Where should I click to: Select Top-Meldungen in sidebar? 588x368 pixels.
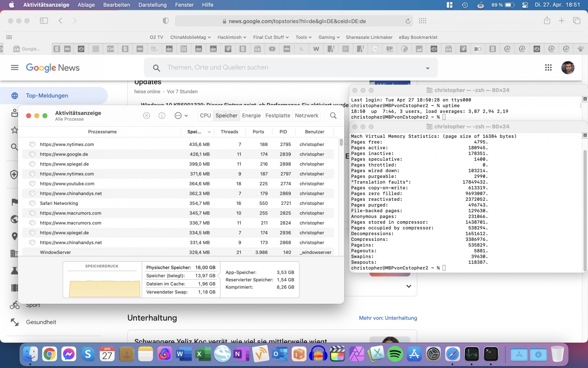click(x=47, y=96)
